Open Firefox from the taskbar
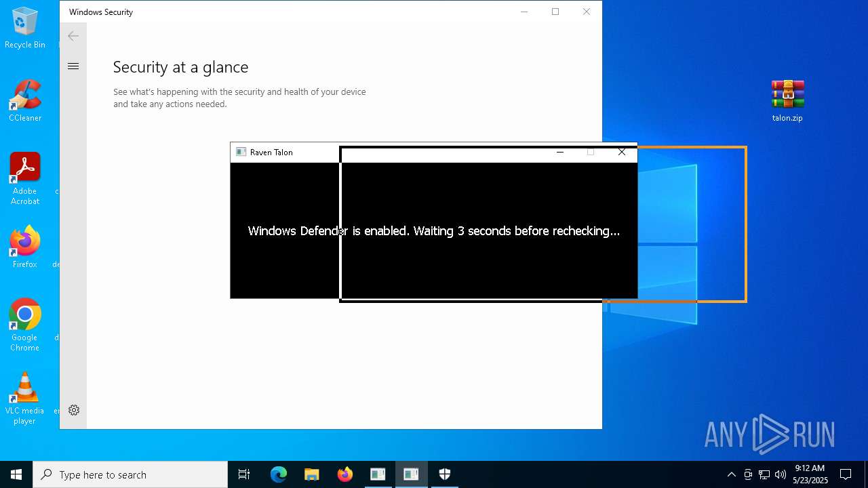This screenshot has height=488, width=868. 345,474
